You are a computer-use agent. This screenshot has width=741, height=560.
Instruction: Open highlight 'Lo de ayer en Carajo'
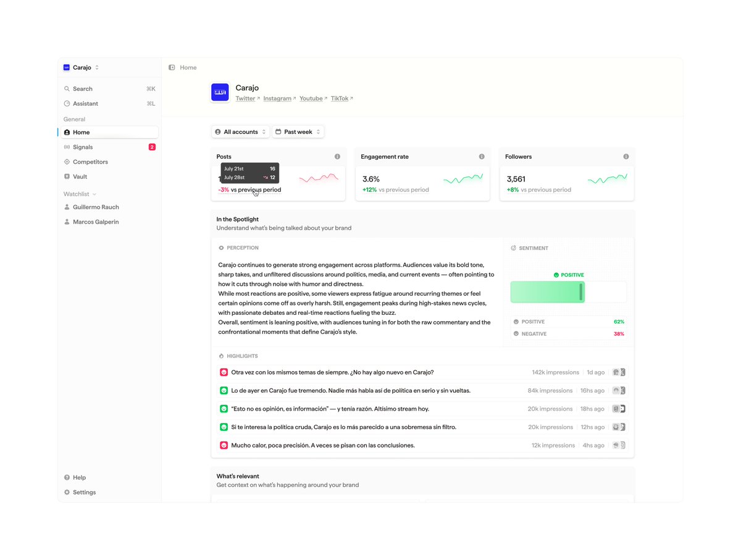pyautogui.click(x=423, y=391)
